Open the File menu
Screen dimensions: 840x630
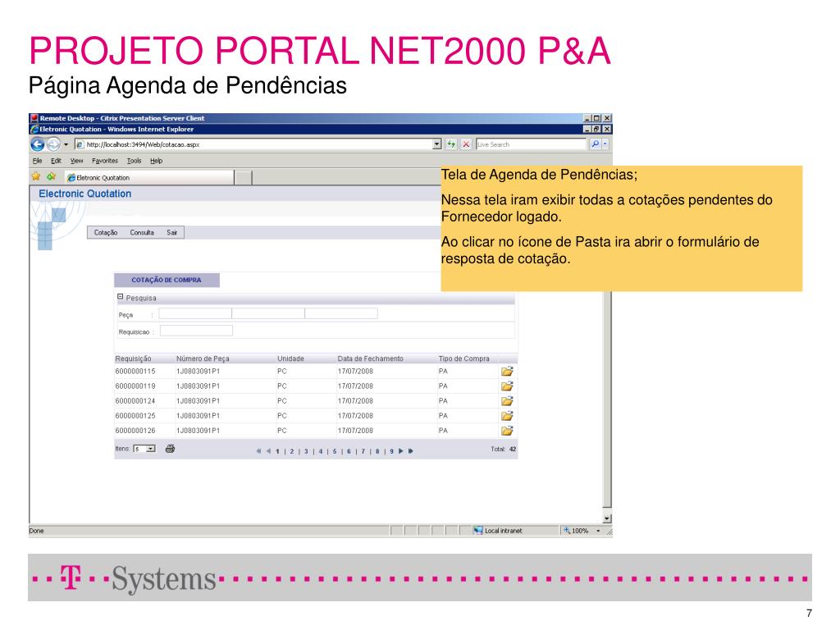point(37,161)
